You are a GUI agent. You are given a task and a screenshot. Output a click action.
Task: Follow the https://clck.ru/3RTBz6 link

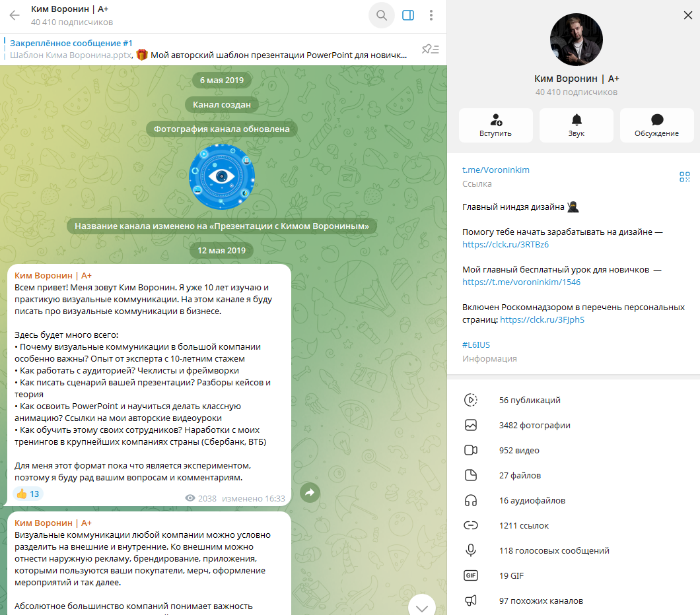pyautogui.click(x=505, y=244)
